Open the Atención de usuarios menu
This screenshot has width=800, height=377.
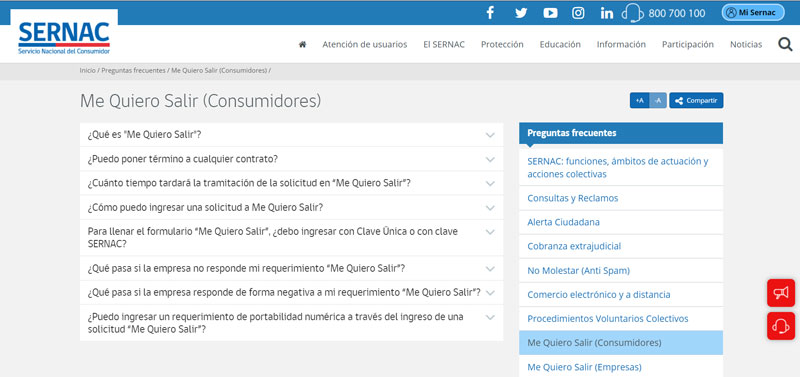[365, 44]
